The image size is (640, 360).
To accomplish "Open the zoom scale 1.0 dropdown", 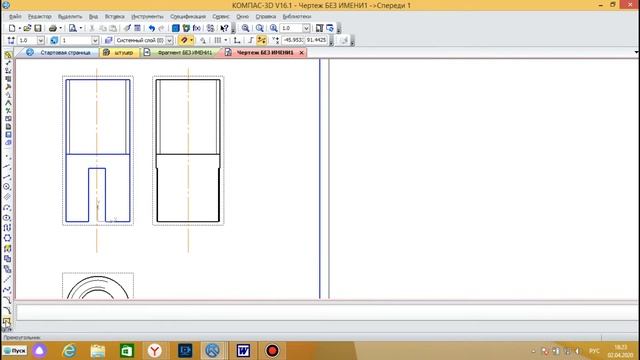I will coord(306,28).
